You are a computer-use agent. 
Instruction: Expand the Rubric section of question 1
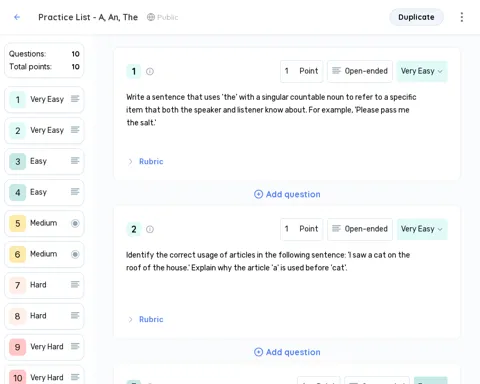tap(146, 162)
